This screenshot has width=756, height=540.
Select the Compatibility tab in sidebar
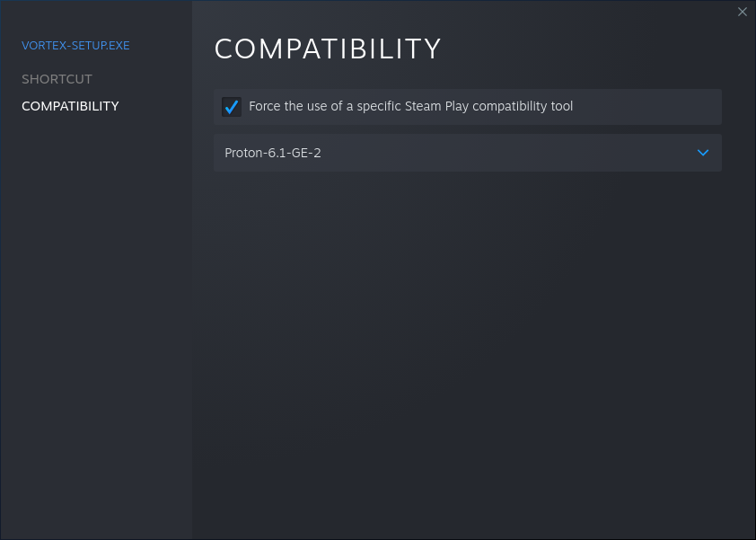pos(70,106)
